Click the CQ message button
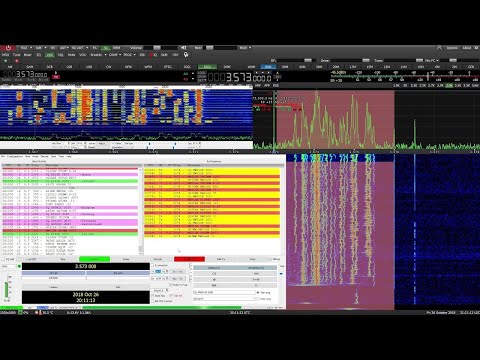 pos(214,273)
